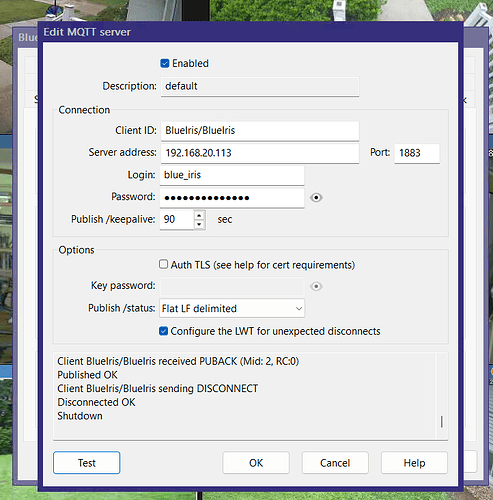Click the Publish /keepalive value box
Screen dimensions: 493x500
click(x=177, y=220)
